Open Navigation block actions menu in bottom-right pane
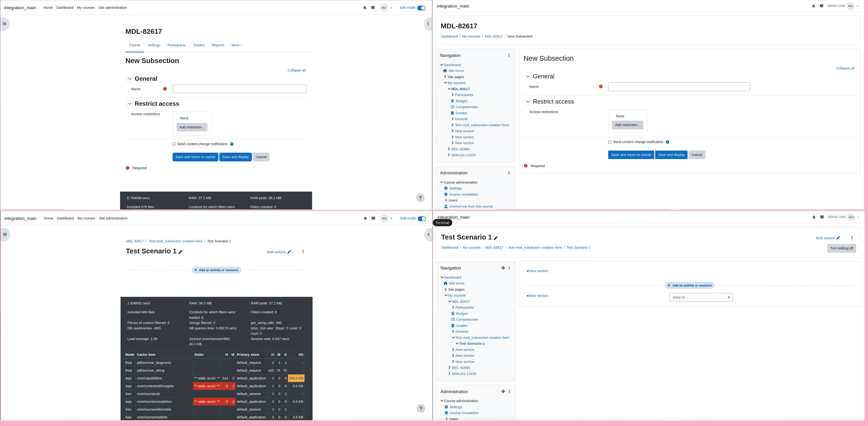 tap(509, 268)
